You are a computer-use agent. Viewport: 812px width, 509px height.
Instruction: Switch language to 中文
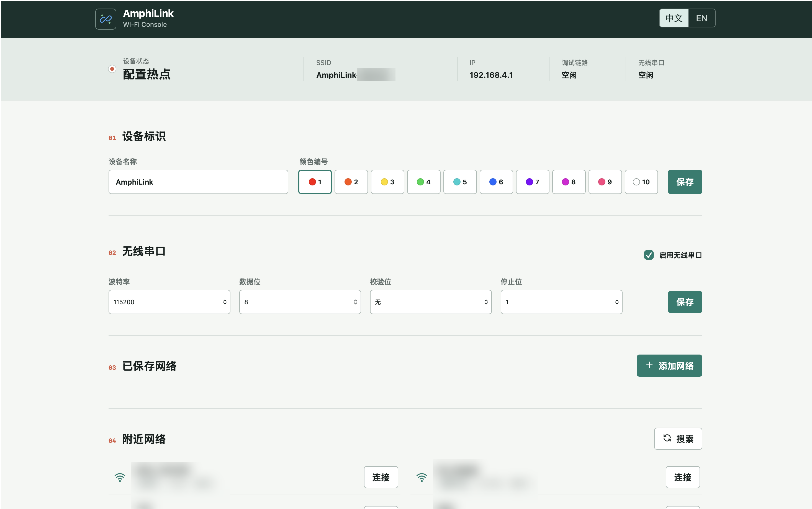tap(674, 18)
